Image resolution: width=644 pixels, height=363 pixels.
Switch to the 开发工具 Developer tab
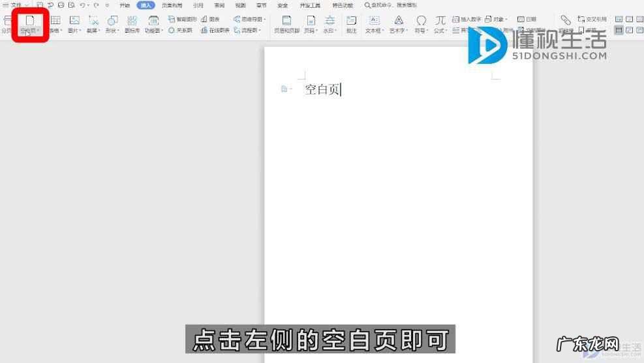click(x=310, y=5)
